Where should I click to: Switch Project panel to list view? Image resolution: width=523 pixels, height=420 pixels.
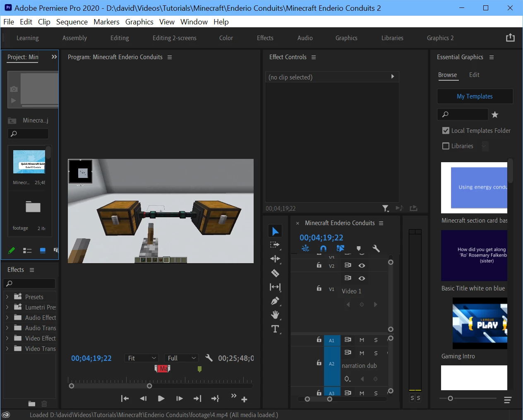click(27, 250)
